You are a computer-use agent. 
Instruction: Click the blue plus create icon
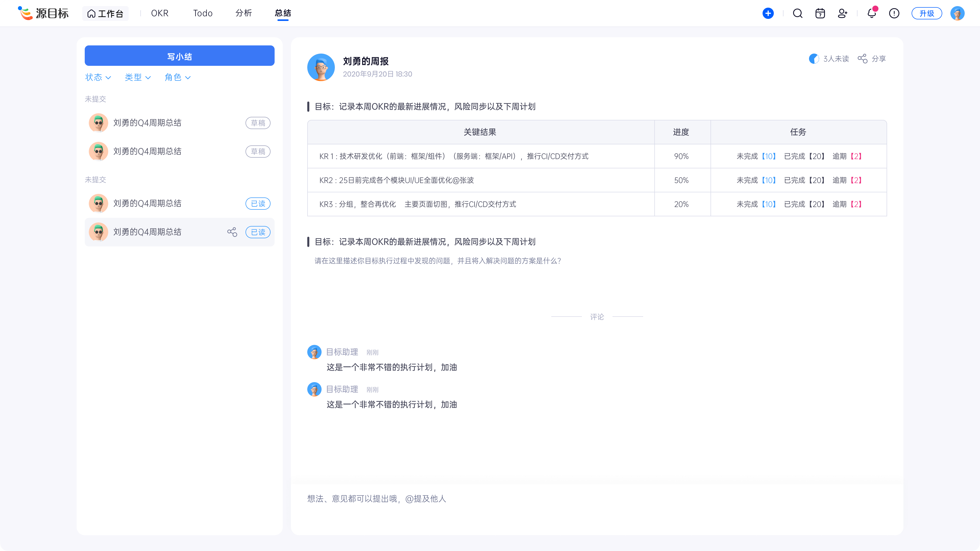768,13
